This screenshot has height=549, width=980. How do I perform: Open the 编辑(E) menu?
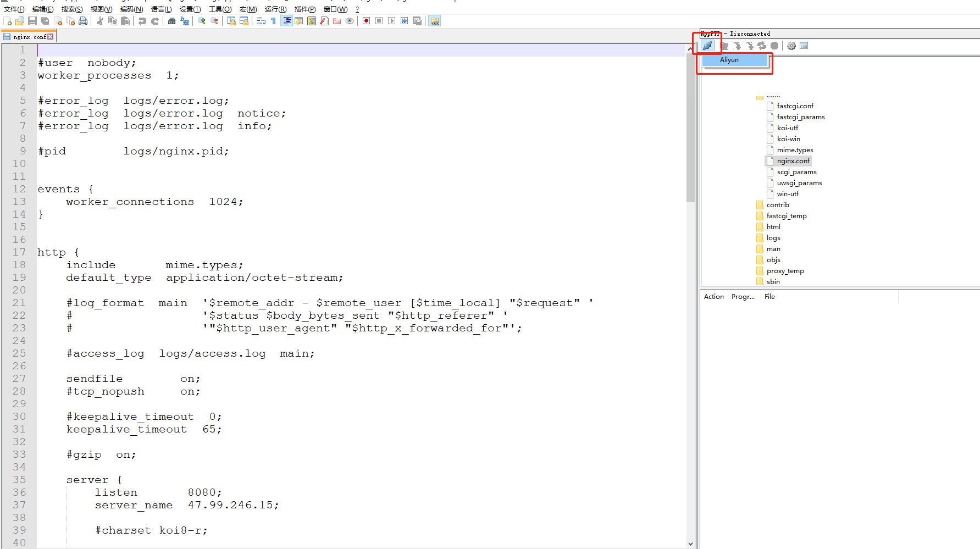tap(43, 9)
